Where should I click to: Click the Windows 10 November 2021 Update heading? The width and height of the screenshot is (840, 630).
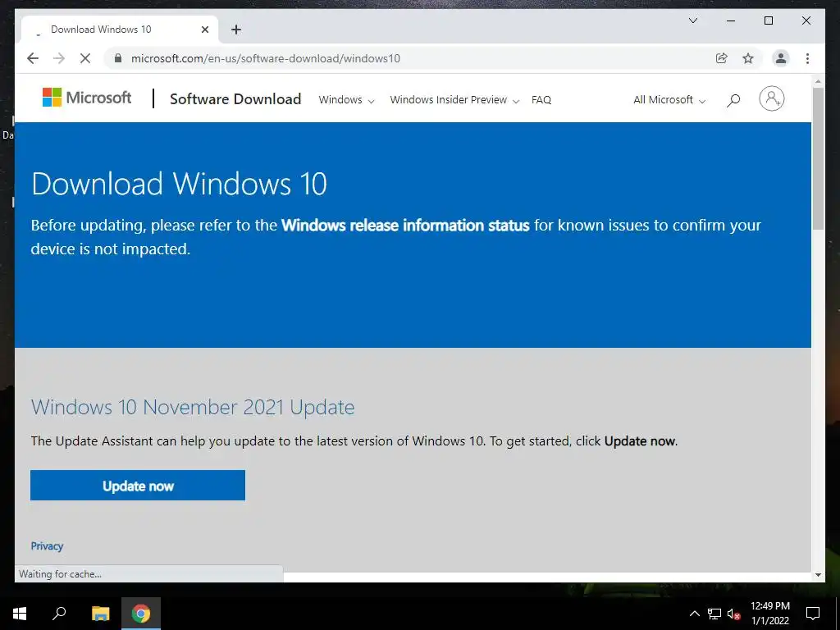tap(192, 407)
